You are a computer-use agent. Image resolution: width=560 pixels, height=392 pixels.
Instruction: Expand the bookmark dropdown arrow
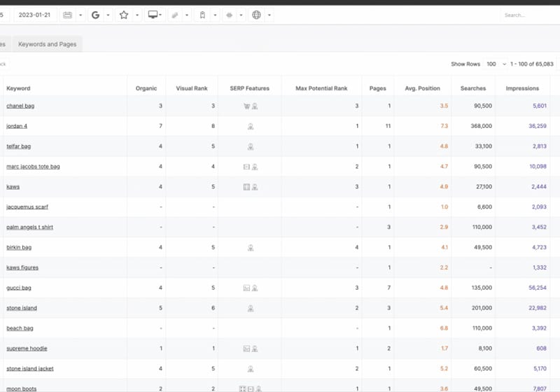click(215, 15)
